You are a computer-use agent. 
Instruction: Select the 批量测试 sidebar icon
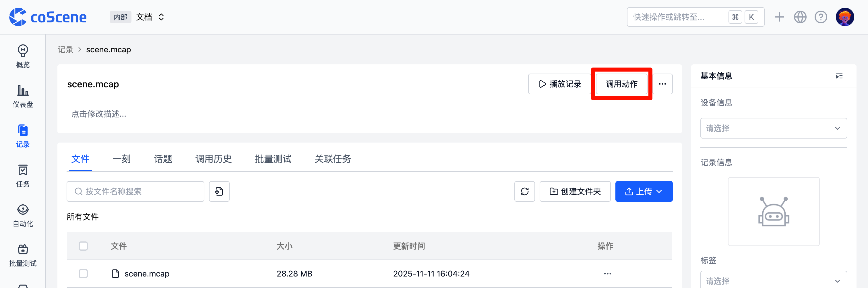click(23, 255)
